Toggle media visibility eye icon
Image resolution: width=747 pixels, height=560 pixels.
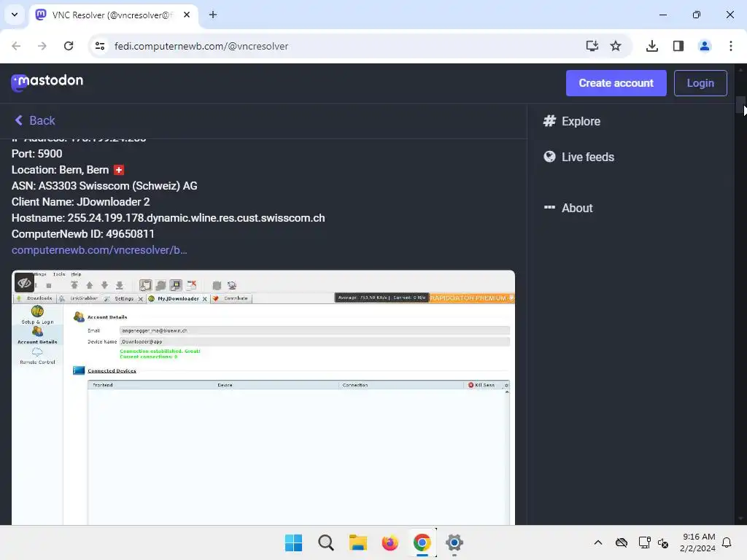point(24,283)
